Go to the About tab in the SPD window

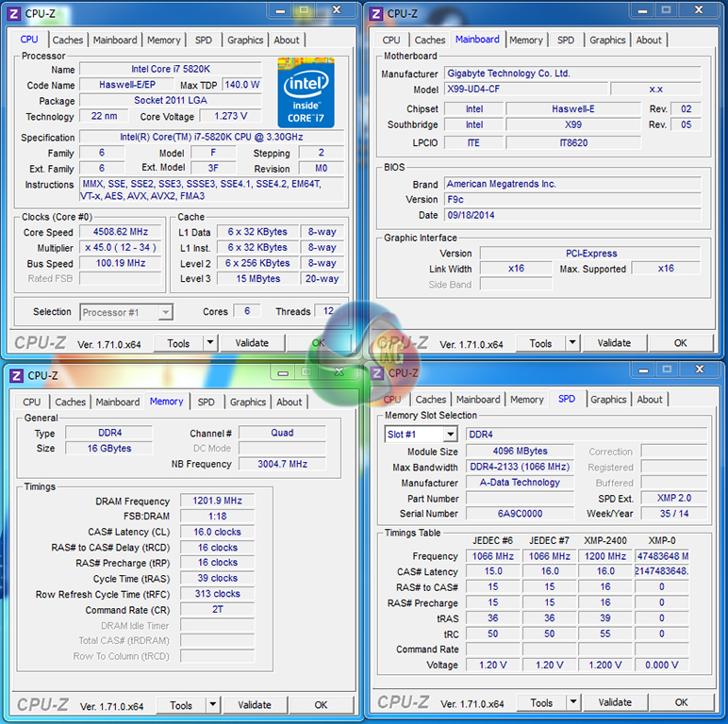(x=649, y=399)
